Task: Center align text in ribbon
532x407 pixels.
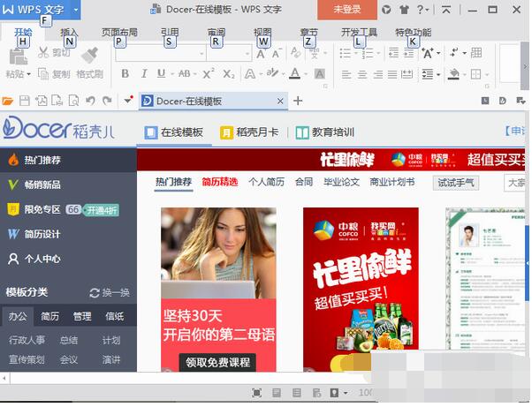Action: (362, 74)
